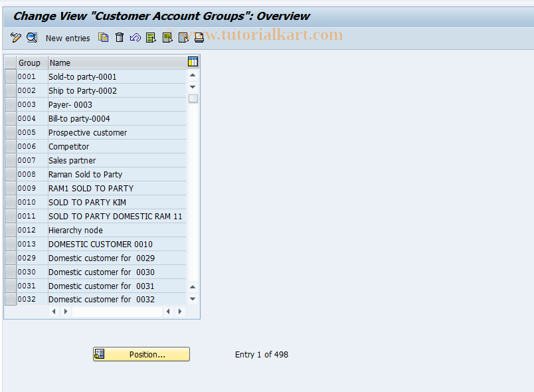Viewport: 534px width, 392px height.
Task: Click the Copy As icon
Action: point(103,37)
